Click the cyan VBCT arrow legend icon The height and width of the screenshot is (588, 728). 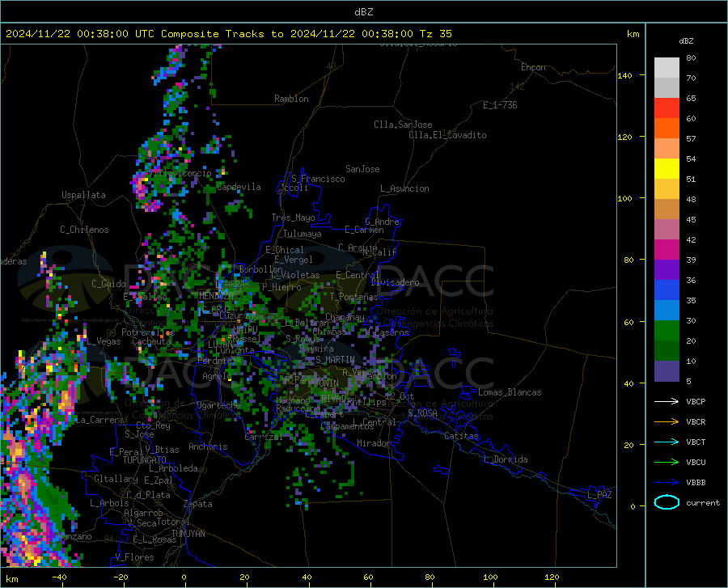[x=667, y=442]
